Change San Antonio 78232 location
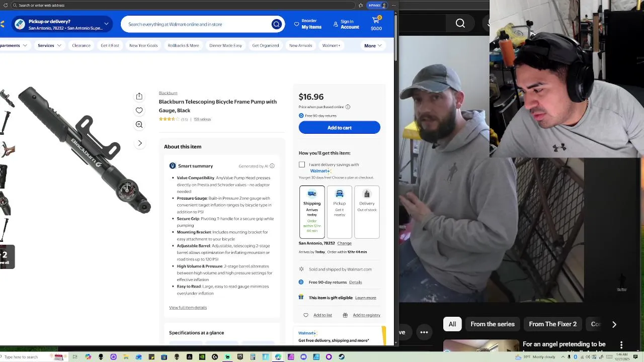 [344, 243]
